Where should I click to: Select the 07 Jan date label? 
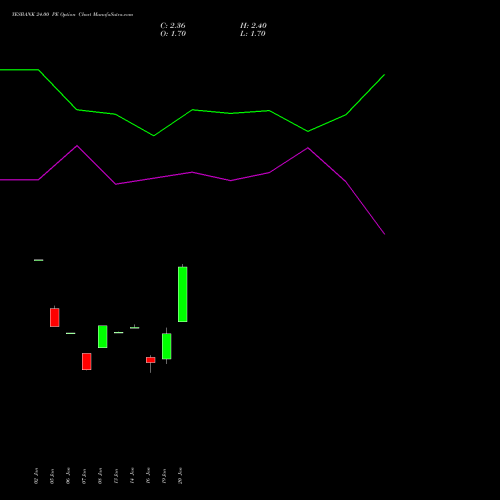(84, 476)
